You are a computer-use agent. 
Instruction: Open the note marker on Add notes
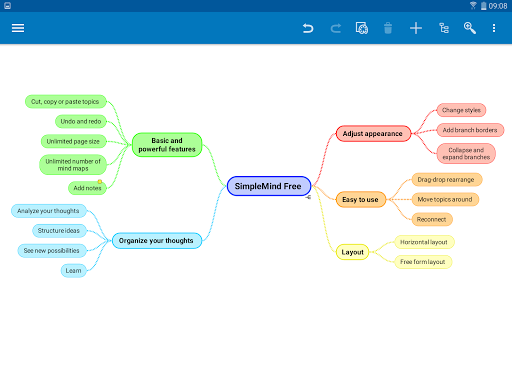[99, 182]
